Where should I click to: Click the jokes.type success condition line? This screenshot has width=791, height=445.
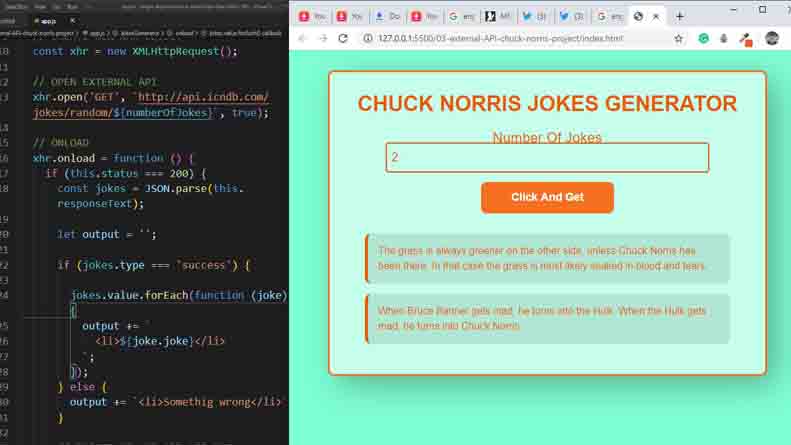point(153,265)
